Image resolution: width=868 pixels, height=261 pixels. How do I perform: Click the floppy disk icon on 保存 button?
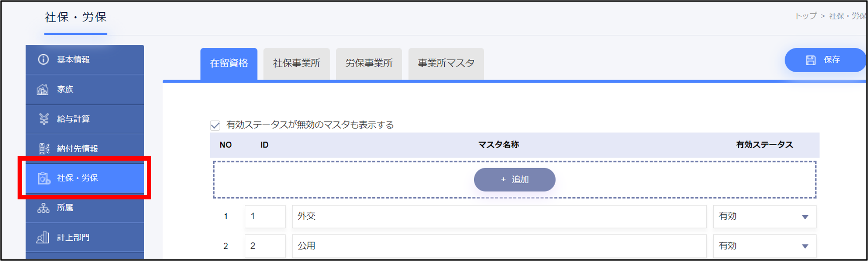click(x=810, y=60)
